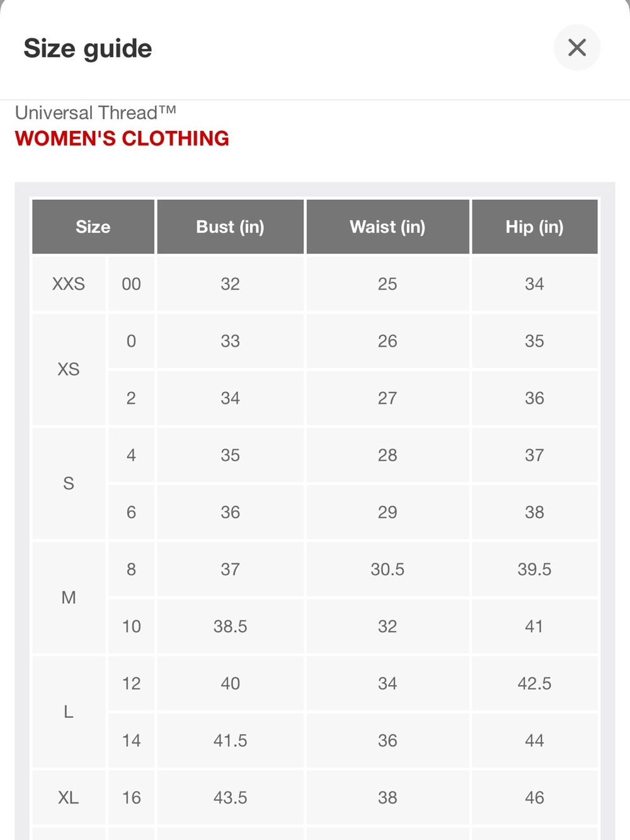Tap the size 16 cell

131,798
